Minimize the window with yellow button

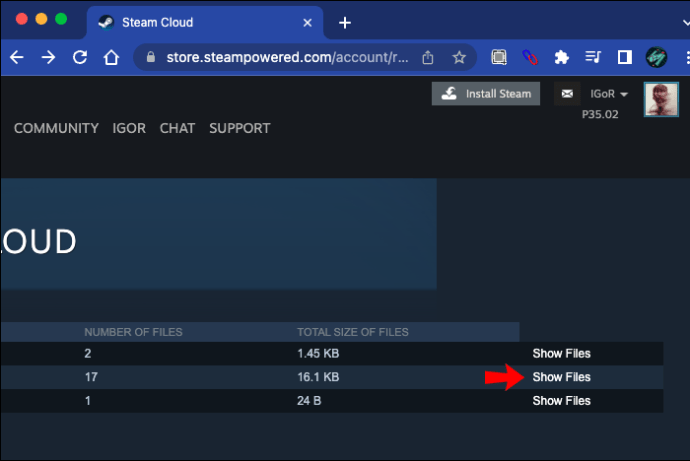(x=41, y=19)
